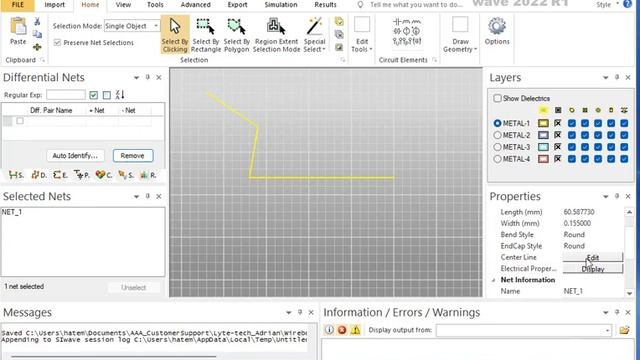Open the FILE menu
640x360 pixels.
18,4
